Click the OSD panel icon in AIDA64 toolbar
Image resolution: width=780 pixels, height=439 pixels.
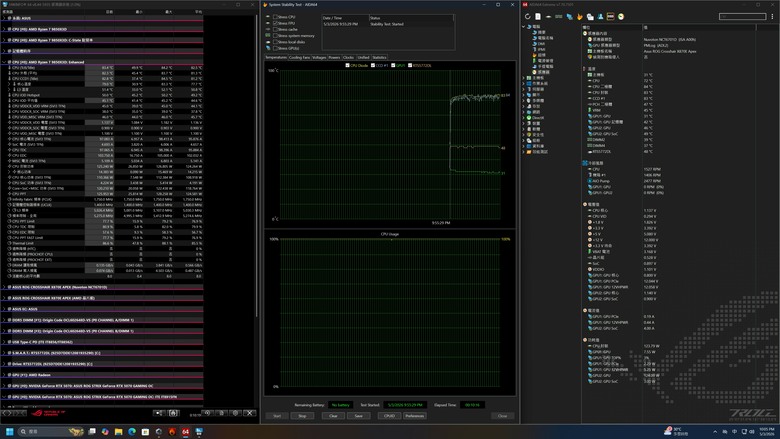[x=610, y=16]
